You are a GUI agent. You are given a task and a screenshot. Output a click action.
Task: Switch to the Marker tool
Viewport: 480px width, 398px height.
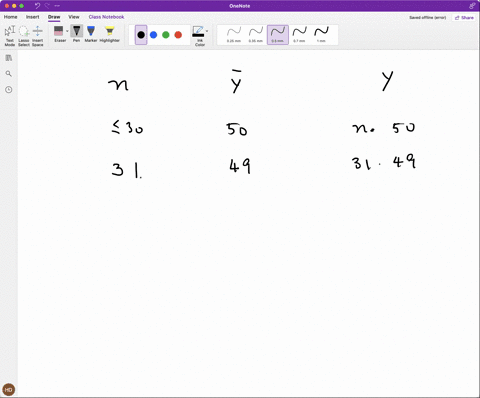coord(91,34)
